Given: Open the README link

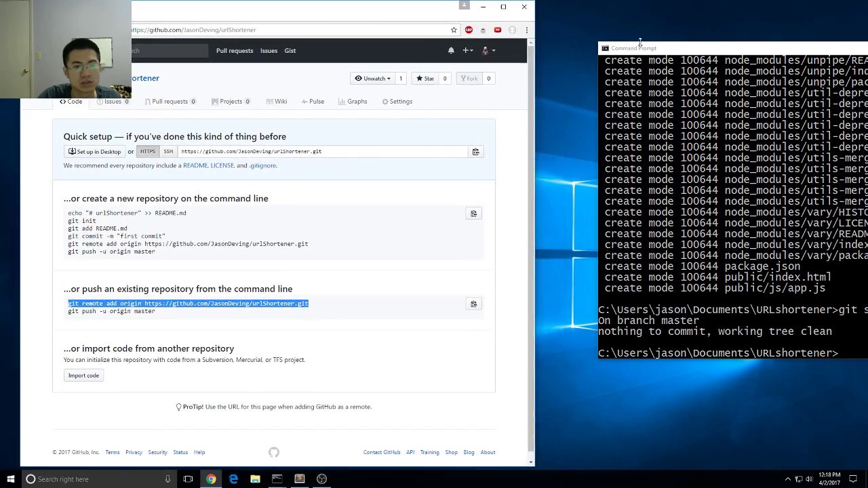Looking at the screenshot, I should [195, 165].
